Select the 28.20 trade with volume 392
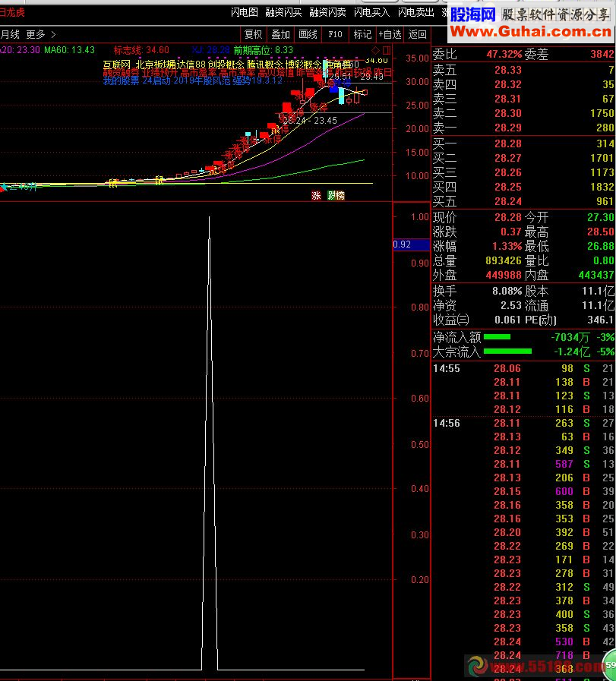 523,532
